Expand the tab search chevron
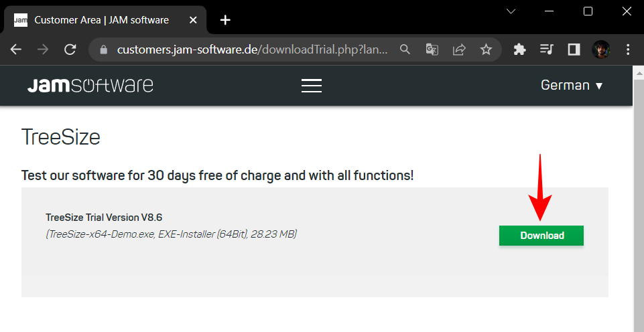 coord(511,11)
